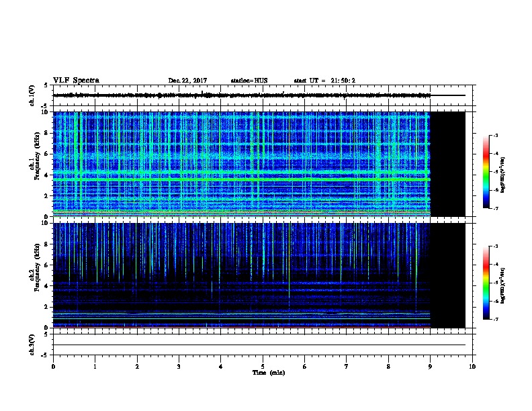Click the 'Time (min)' axis label
The width and height of the screenshot is (532, 411).
point(269,373)
